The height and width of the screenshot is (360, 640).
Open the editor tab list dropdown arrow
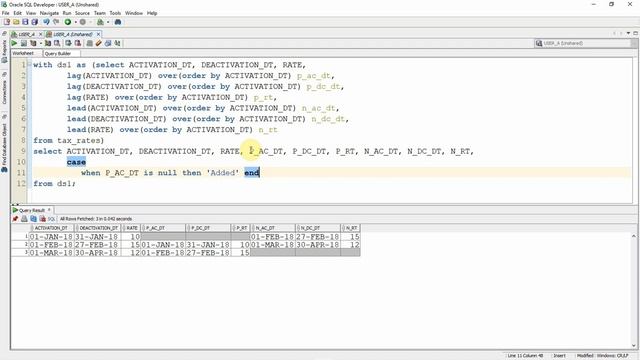tap(629, 33)
